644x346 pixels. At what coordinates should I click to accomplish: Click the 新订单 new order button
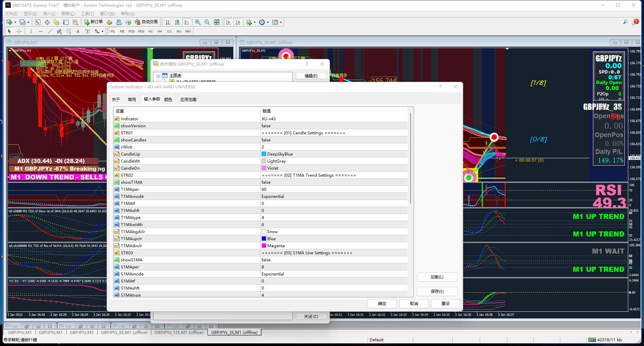click(93, 22)
